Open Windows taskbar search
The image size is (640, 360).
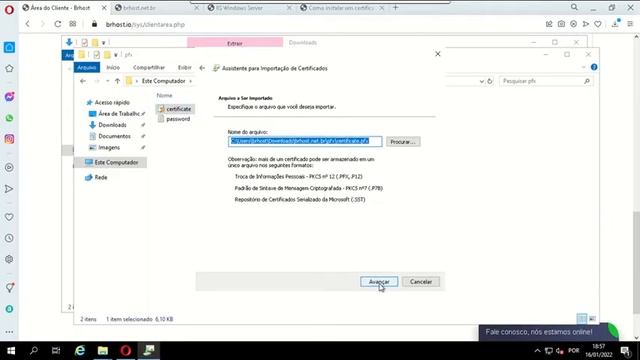click(34, 351)
